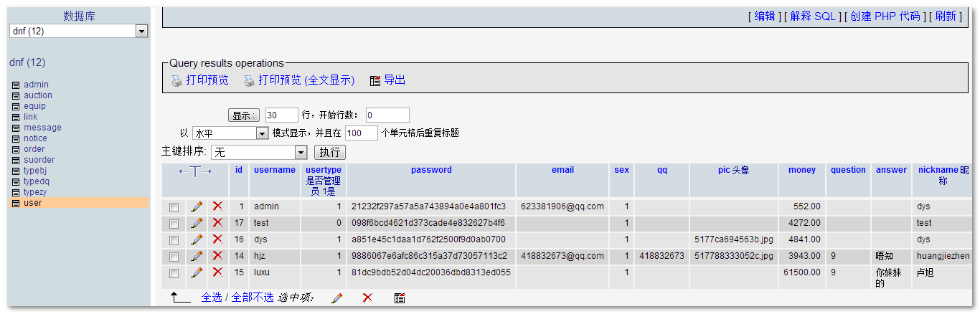The height and width of the screenshot is (314, 980).
Task: Open the typedq table browse icon
Action: coord(16,181)
